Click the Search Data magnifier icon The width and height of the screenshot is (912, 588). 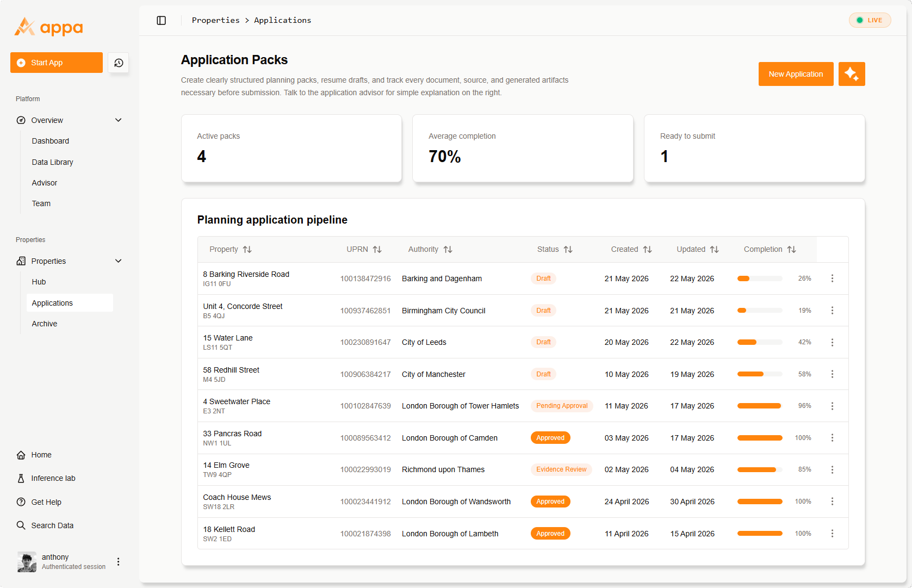tap(21, 525)
